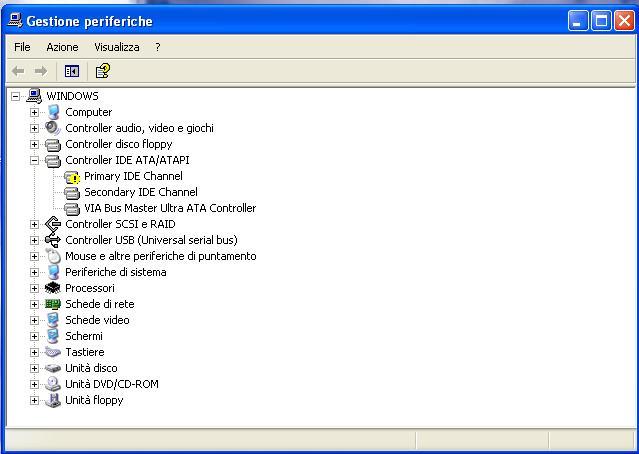
Task: Expand the Periferiche di sistema node
Action: click(34, 272)
